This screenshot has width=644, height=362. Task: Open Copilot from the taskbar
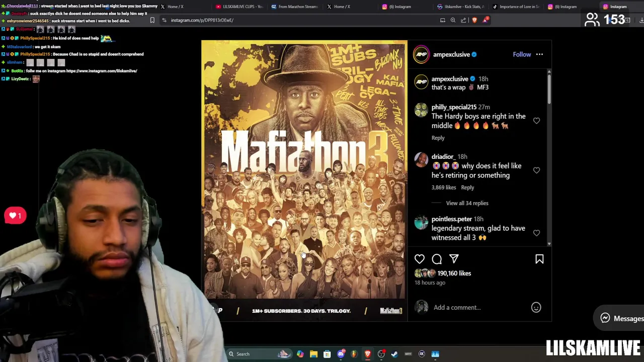pyautogui.click(x=300, y=354)
